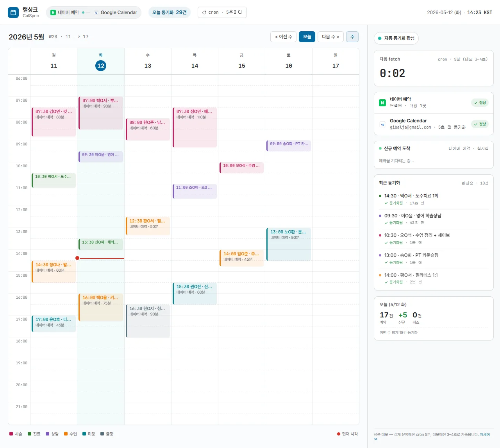Screen dimensions: 500x448
Task: Click recent sync row 14:30 박O서 도수치료 1회
Action: coord(434,199)
